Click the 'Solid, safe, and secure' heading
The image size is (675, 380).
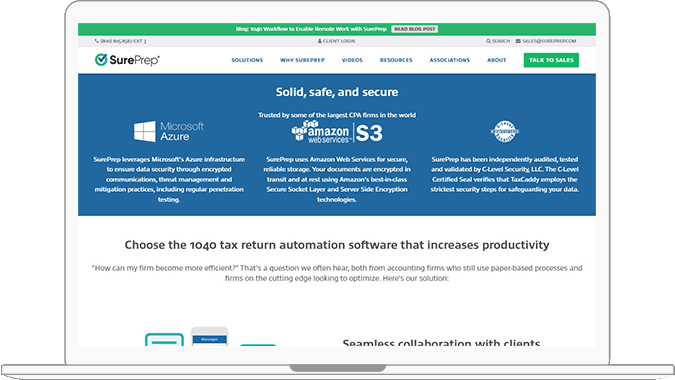point(337,92)
